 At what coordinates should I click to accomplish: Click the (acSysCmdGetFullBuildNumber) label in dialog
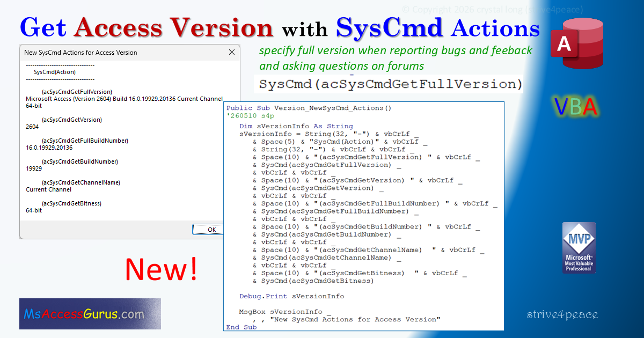point(85,141)
